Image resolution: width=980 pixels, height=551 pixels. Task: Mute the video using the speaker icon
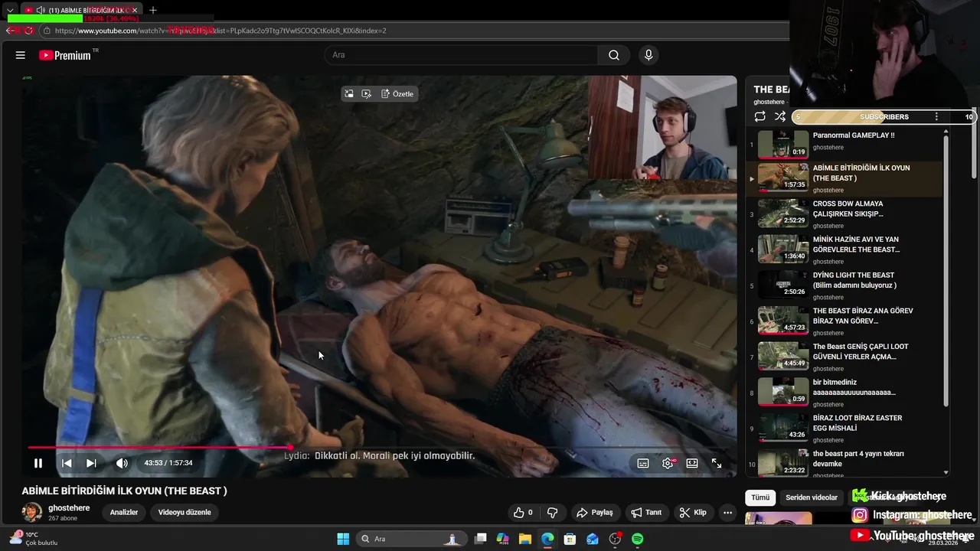(x=122, y=463)
